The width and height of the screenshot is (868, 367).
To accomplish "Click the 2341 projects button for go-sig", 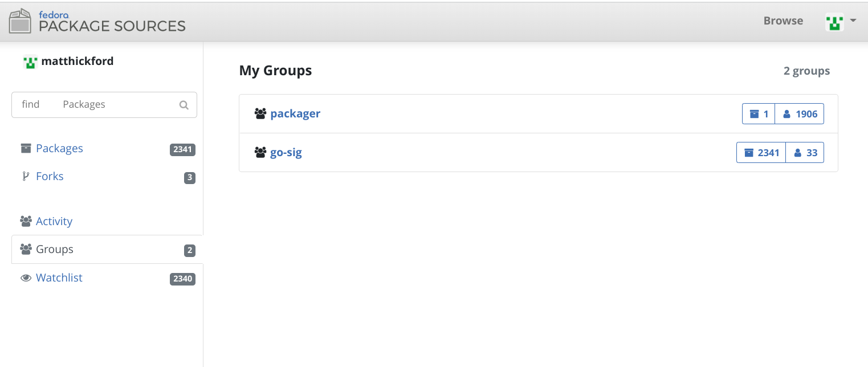I will click(761, 153).
